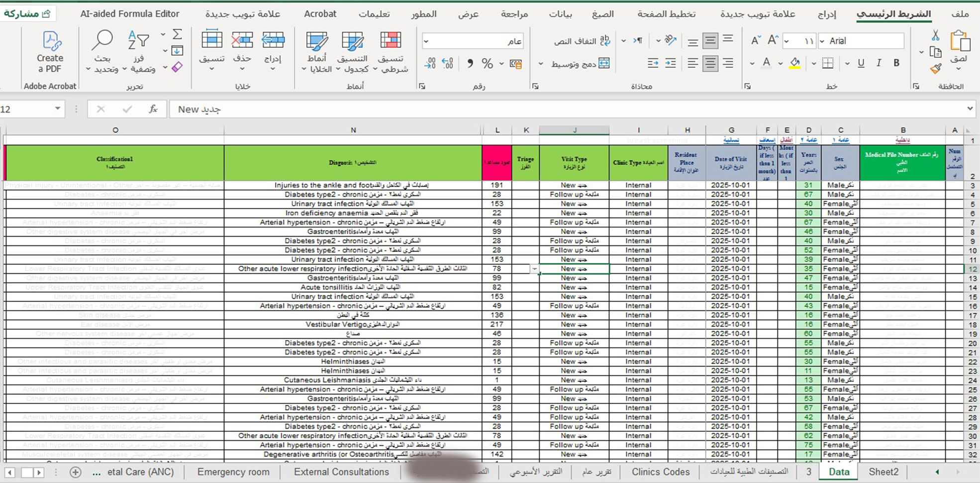The image size is (980, 483).
Task: Click the Cut scissors icon
Action: point(936,35)
